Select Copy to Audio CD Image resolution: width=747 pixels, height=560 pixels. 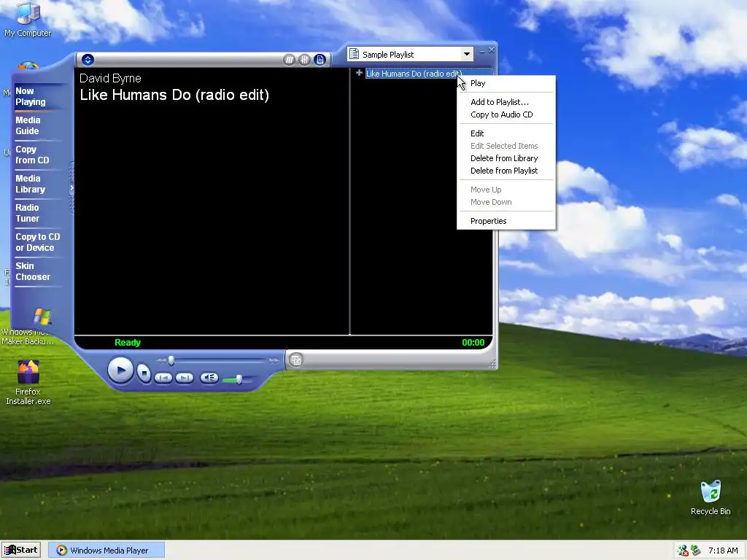tap(506, 114)
